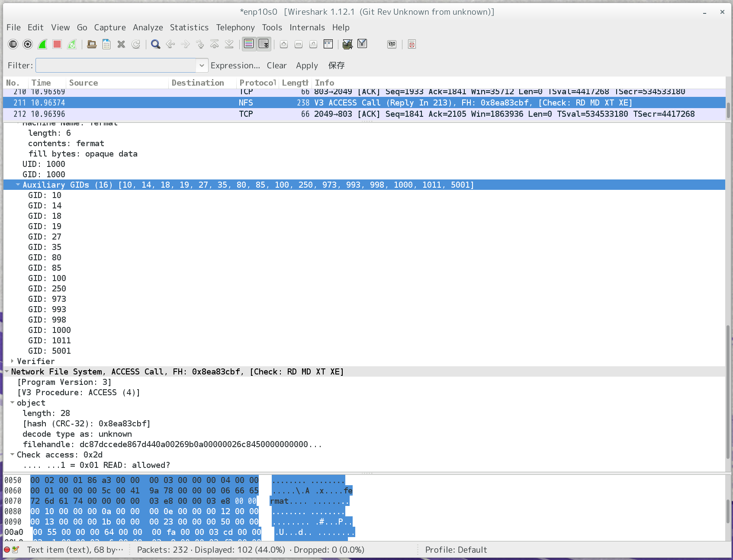Click the expert info indicator in status bar
Viewport: 733px width, 560px height.
point(7,550)
